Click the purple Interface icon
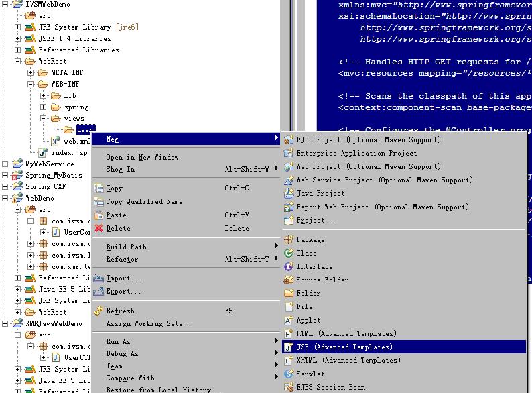Viewport: 532px width, 393px height. click(288, 267)
